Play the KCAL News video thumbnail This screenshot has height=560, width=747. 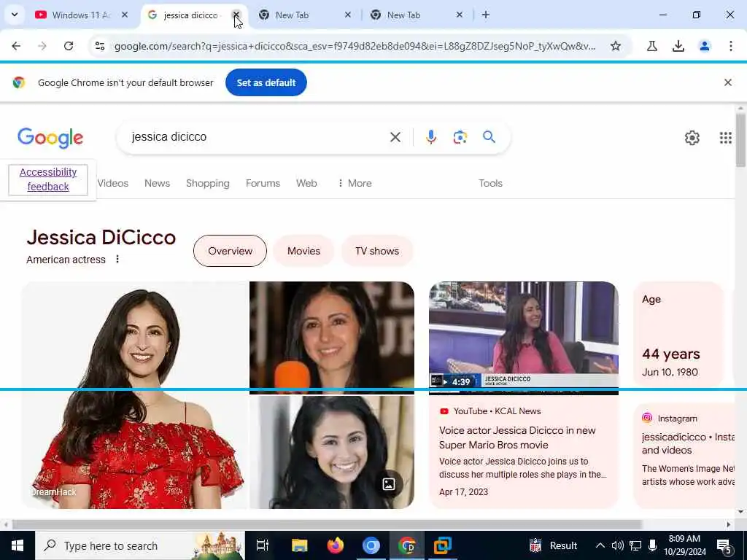[524, 338]
